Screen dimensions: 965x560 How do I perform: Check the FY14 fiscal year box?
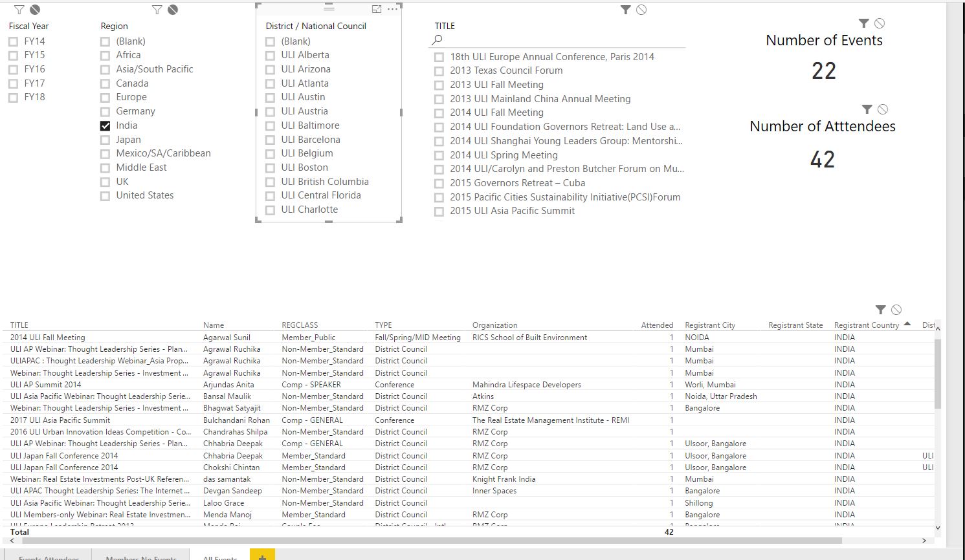pyautogui.click(x=13, y=41)
